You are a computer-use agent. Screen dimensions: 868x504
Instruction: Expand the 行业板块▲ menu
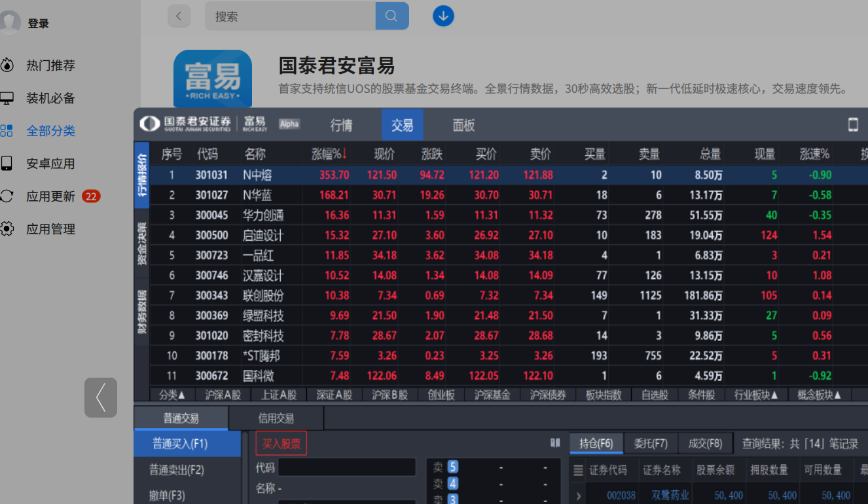pos(756,395)
